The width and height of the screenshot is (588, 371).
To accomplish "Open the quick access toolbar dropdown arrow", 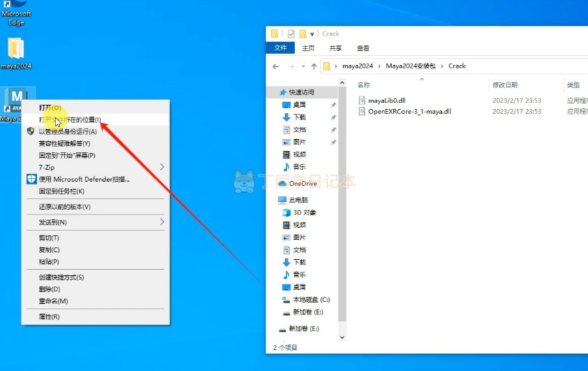I will (x=312, y=34).
